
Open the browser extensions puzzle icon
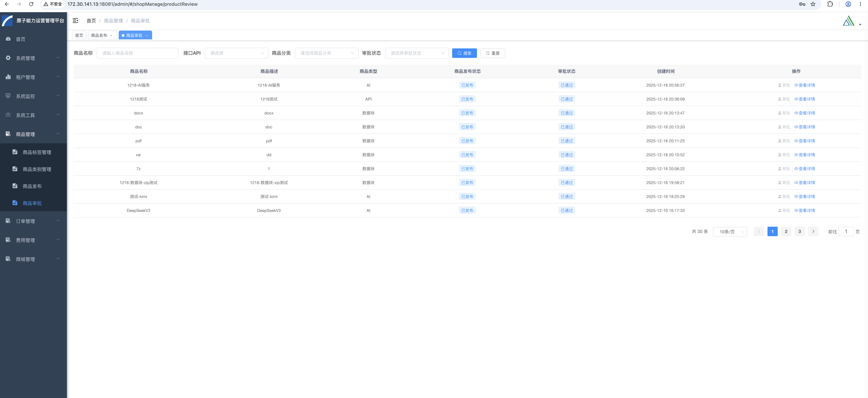[830, 4]
